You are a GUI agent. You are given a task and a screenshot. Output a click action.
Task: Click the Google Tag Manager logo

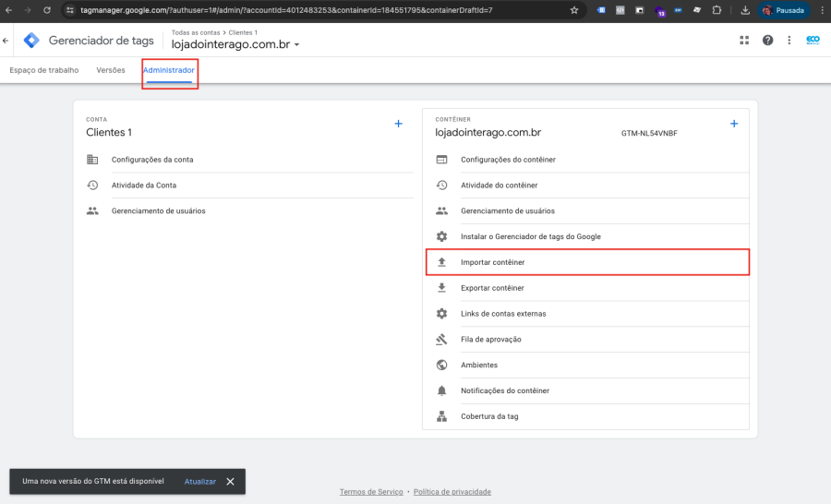click(x=31, y=41)
